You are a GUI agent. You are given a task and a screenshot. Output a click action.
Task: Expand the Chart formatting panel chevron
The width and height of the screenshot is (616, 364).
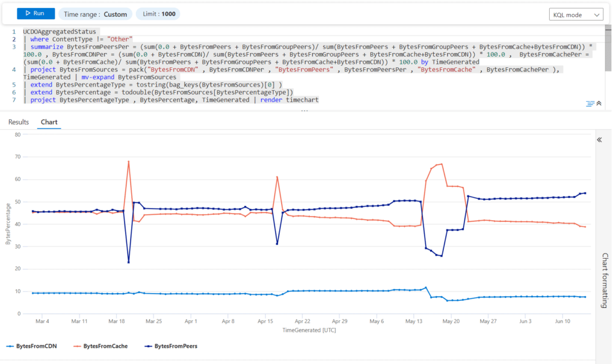(x=600, y=140)
